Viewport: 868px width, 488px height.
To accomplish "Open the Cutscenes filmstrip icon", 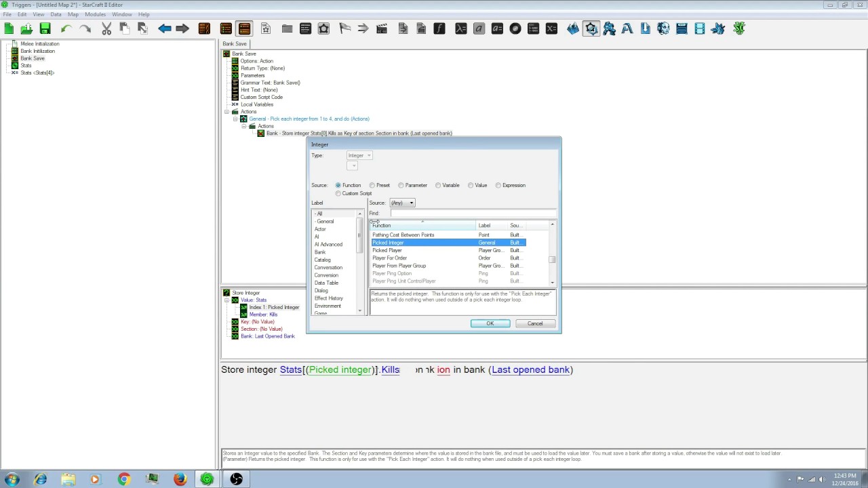I will [700, 28].
